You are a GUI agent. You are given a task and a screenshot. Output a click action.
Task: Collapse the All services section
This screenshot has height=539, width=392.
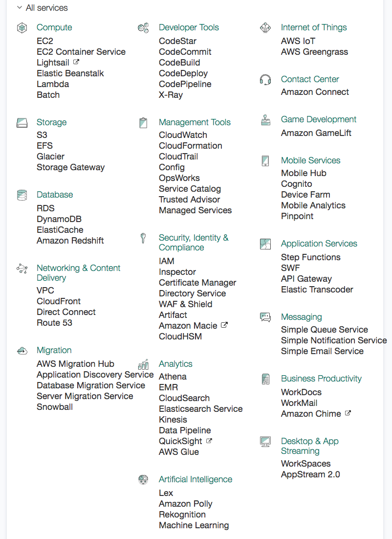point(19,8)
